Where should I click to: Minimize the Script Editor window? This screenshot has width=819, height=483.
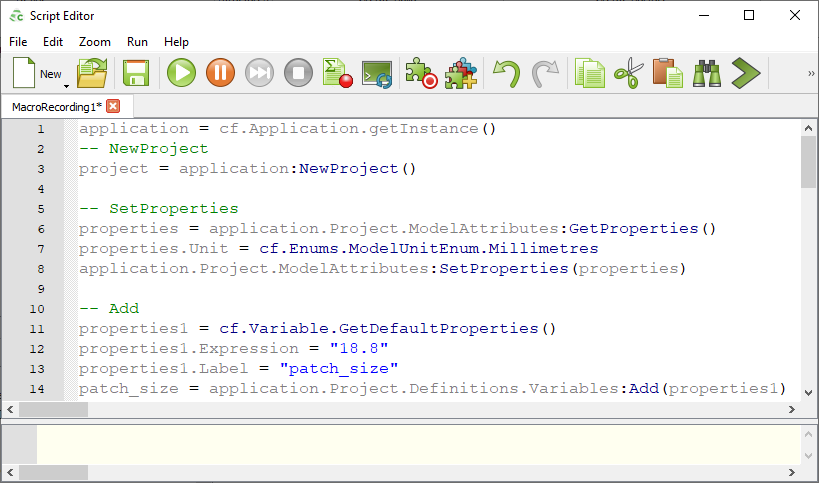[704, 16]
